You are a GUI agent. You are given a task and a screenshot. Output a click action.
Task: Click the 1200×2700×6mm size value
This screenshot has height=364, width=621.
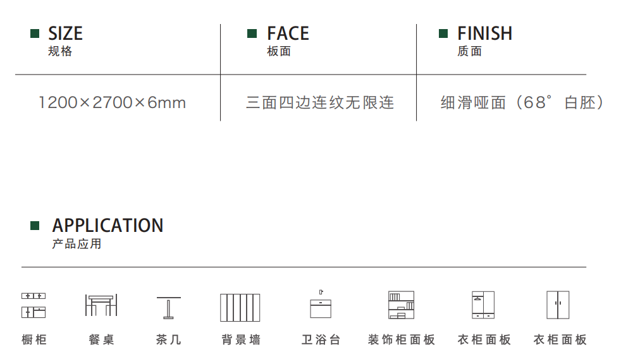tap(113, 102)
